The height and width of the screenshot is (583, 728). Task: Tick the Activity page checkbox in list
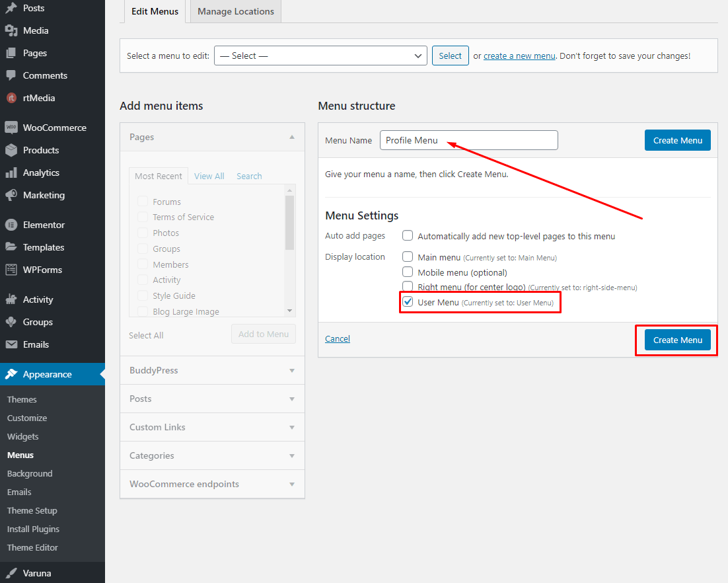143,280
